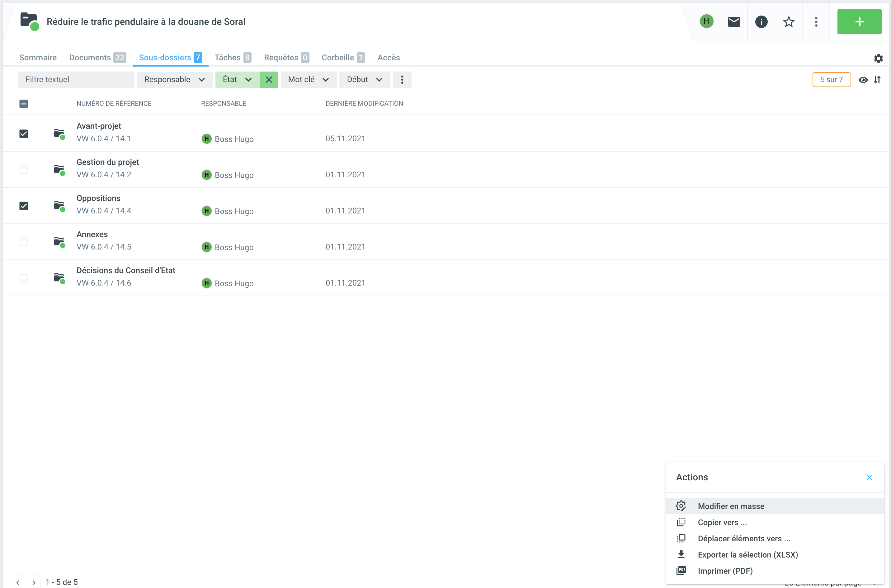
Task: Click the Exporter la sélection download icon
Action: point(681,554)
